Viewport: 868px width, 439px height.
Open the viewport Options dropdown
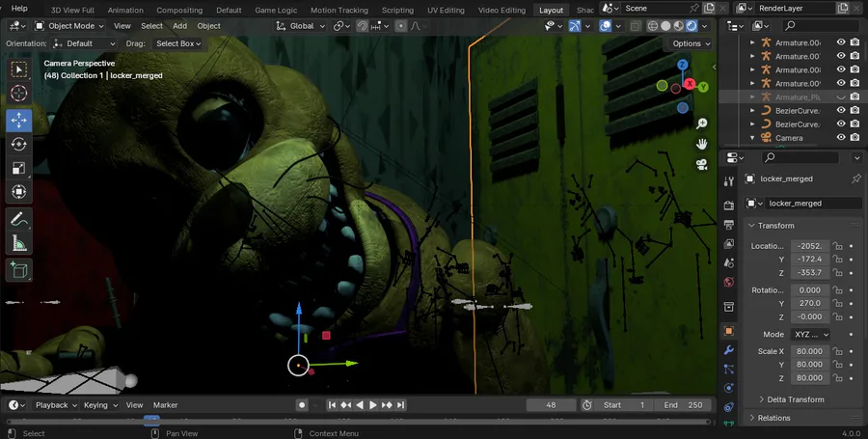pos(691,43)
